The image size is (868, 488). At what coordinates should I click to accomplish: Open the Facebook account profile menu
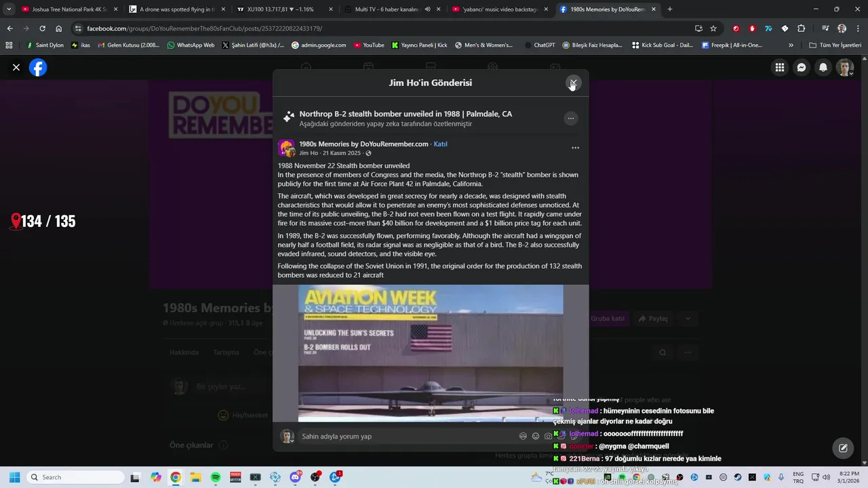[845, 68]
